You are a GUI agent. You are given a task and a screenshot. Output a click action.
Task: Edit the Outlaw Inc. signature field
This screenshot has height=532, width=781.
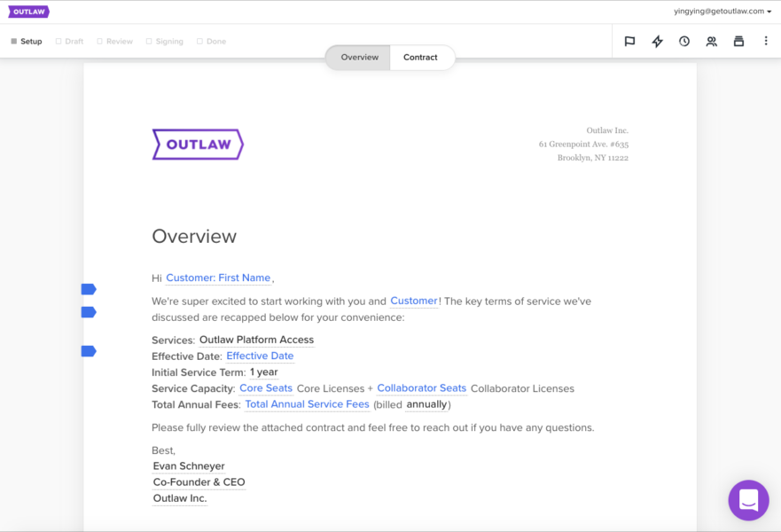[180, 498]
